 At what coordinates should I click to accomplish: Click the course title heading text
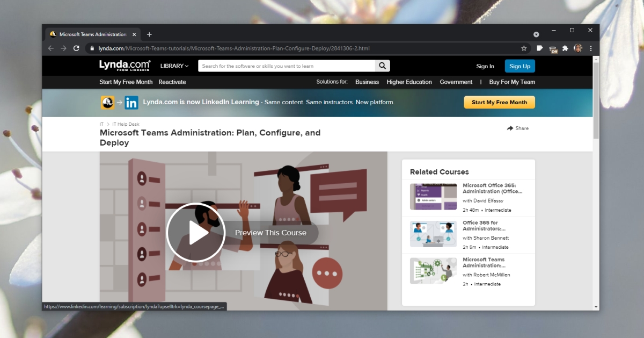(210, 138)
